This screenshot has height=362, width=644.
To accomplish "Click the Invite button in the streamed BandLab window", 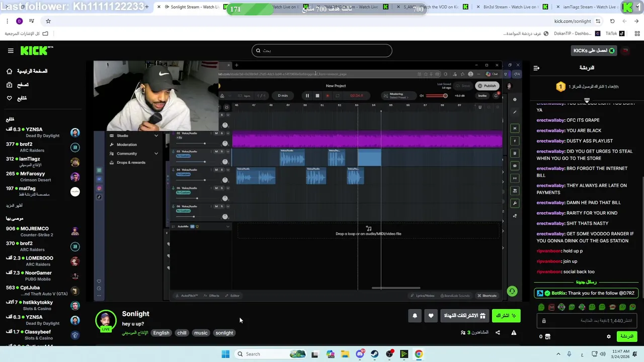I will pyautogui.click(x=482, y=96).
